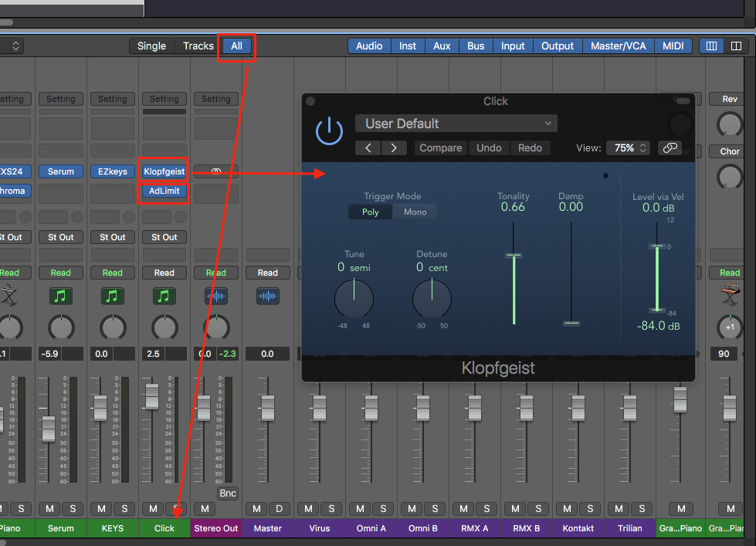Screen dimensions: 756x546
Task: Click the Serum channel's green note icon
Action: 61,296
